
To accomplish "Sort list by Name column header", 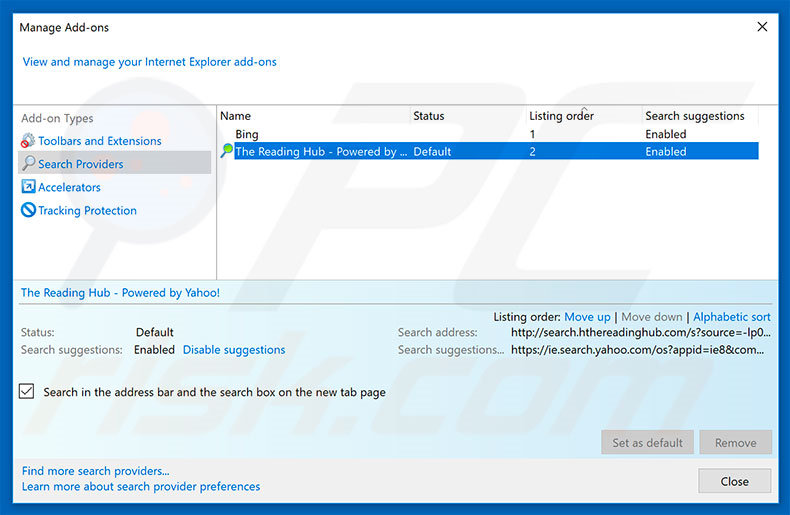I will pos(313,116).
